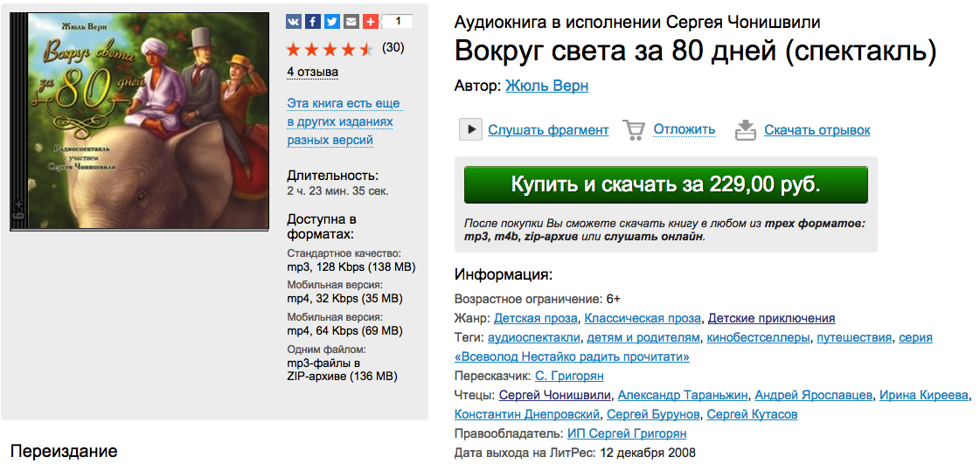Click release date 12 декабря 2008
Viewport: 980px width, 464px height.
(x=647, y=453)
